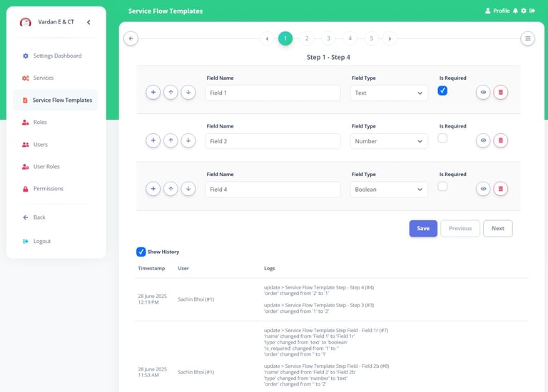Move Field 1 down with the arrow icon
548x392 pixels.
tap(188, 93)
